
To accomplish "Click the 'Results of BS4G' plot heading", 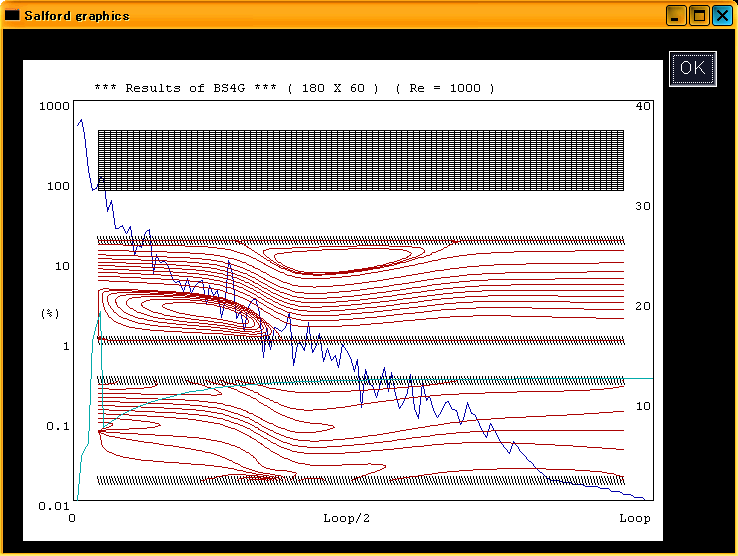I will coord(185,88).
